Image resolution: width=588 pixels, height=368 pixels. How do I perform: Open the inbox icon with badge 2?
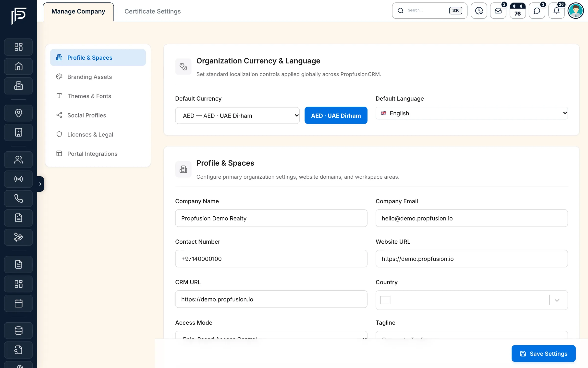[498, 11]
